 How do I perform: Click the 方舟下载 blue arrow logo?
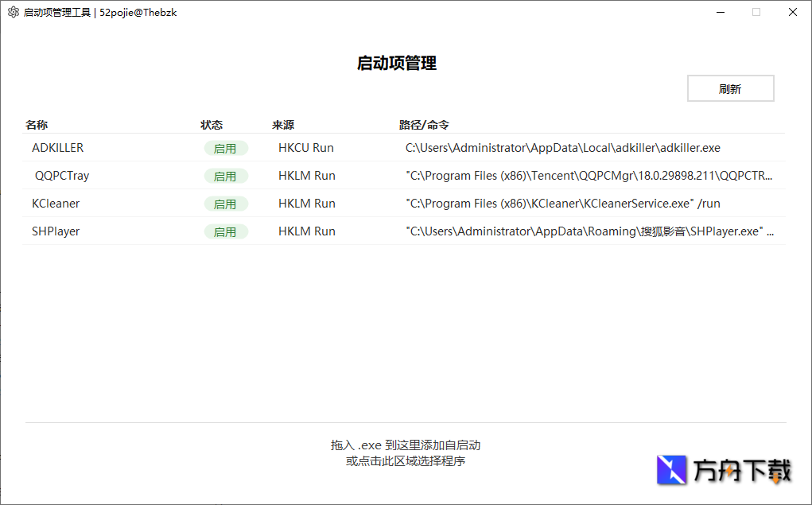(x=673, y=471)
